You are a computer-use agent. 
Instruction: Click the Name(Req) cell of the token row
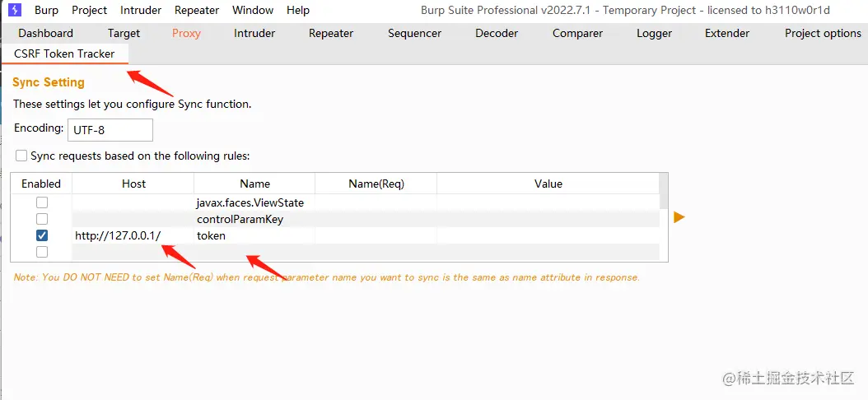coord(376,235)
